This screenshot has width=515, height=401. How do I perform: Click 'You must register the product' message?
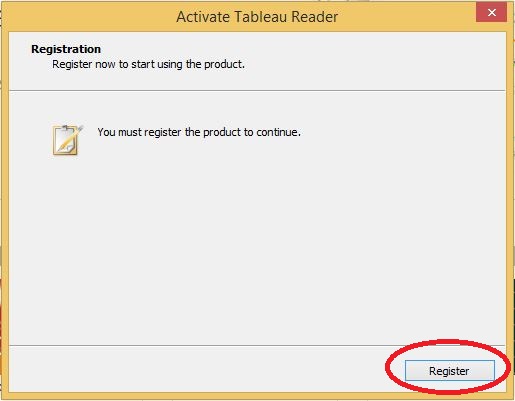[199, 132]
